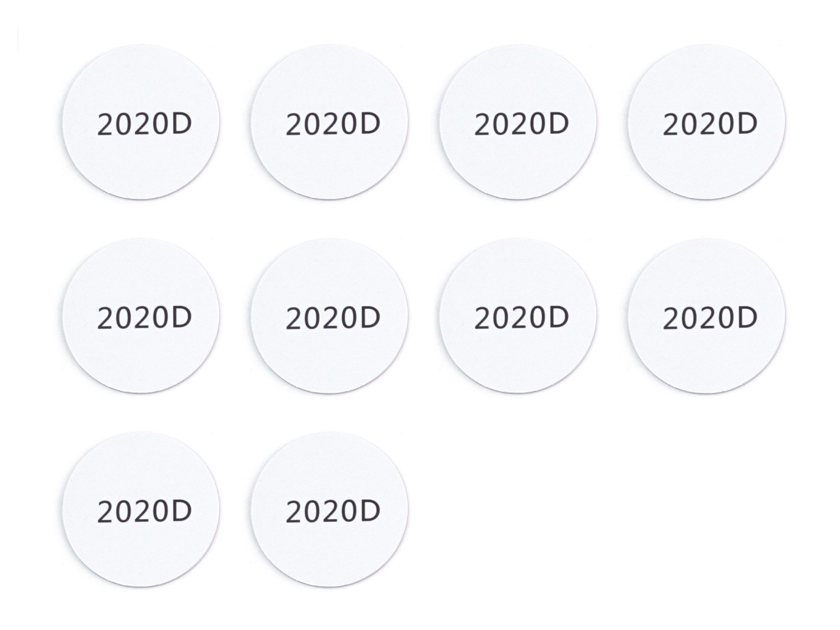The image size is (840, 630).
Task: Click letter D on the bottom row's first sticker
Action: pyautogui.click(x=181, y=511)
